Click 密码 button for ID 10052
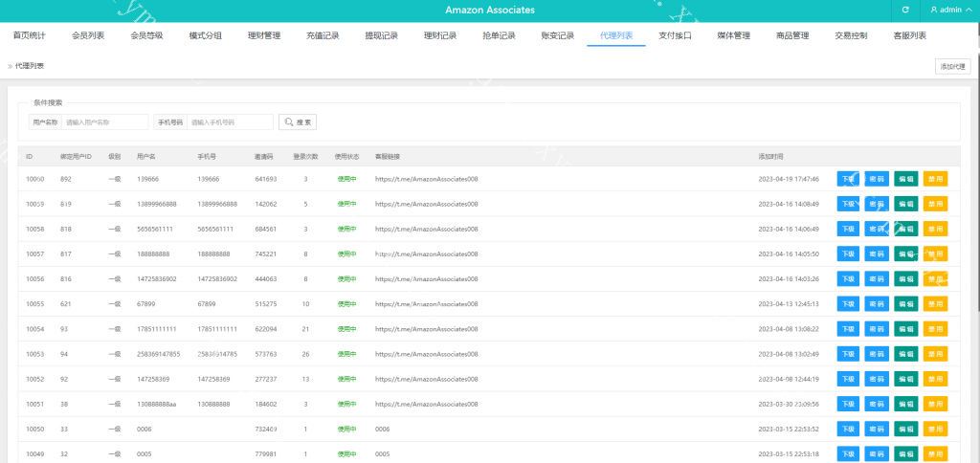Viewport: 980px width, 463px height. (877, 379)
